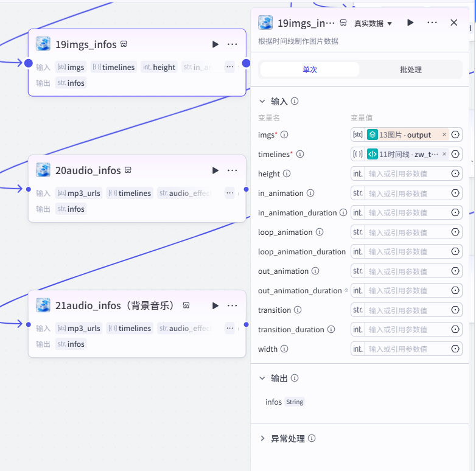Image resolution: width=476 pixels, height=471 pixels.
Task: Show hidden inputs of 21audio_infos node
Action: (x=229, y=328)
